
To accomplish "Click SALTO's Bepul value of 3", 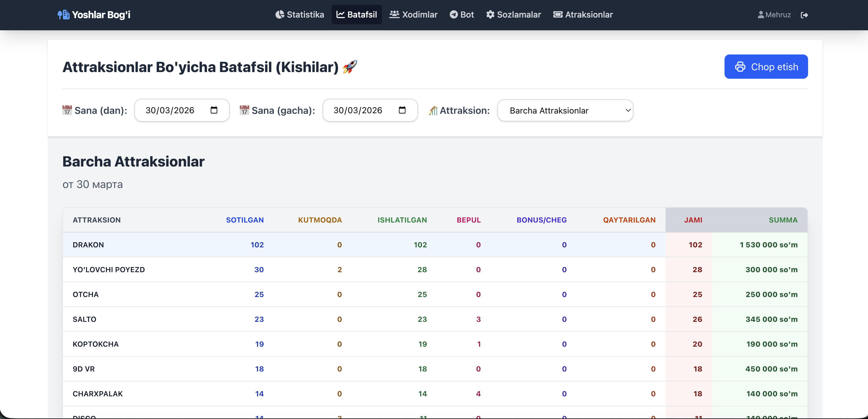I will (478, 319).
